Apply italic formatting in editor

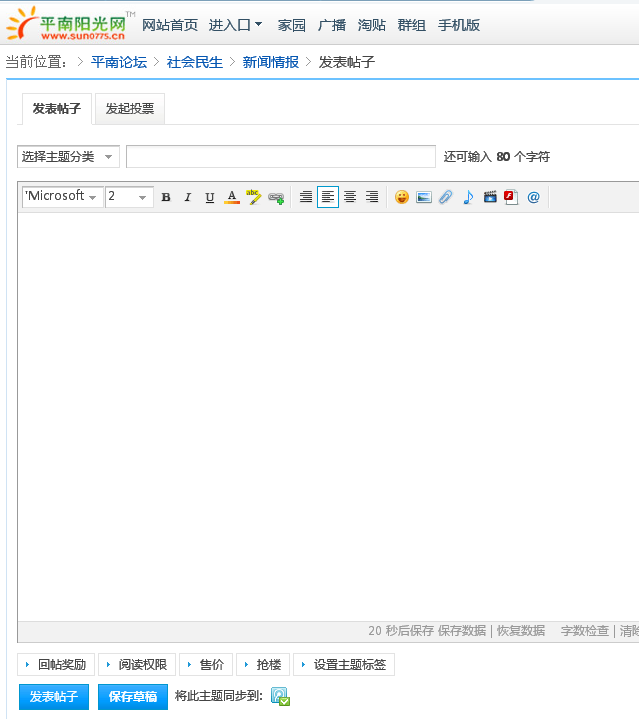pyautogui.click(x=187, y=197)
